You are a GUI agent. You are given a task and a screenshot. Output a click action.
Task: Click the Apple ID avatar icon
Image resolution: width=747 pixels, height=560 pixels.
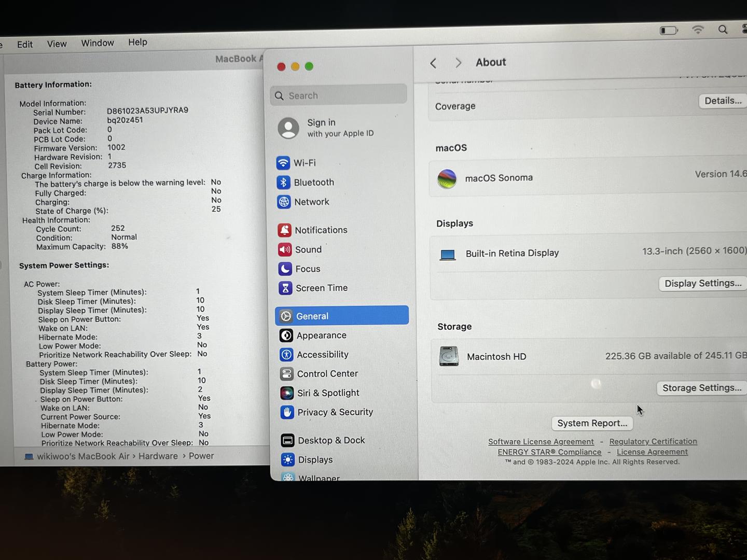coord(288,128)
